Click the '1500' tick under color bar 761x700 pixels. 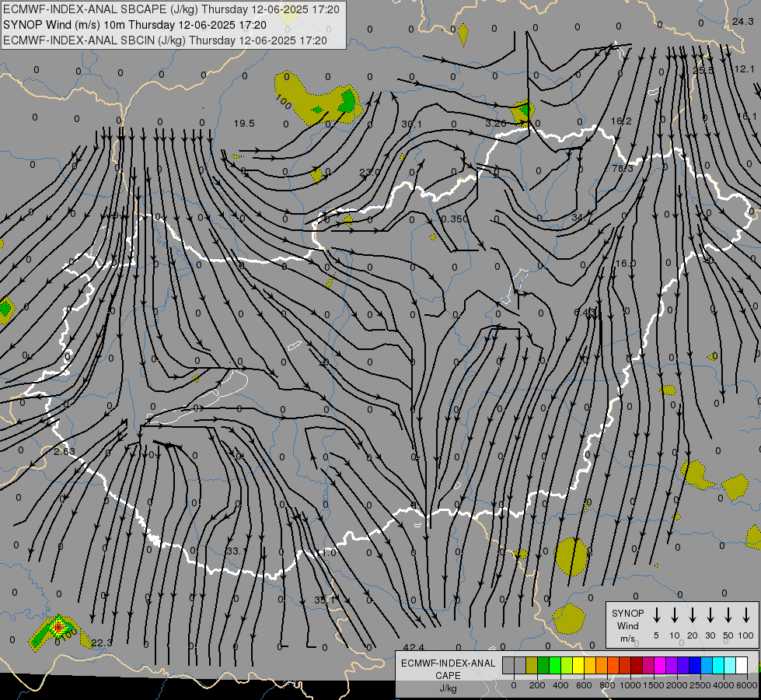654,685
